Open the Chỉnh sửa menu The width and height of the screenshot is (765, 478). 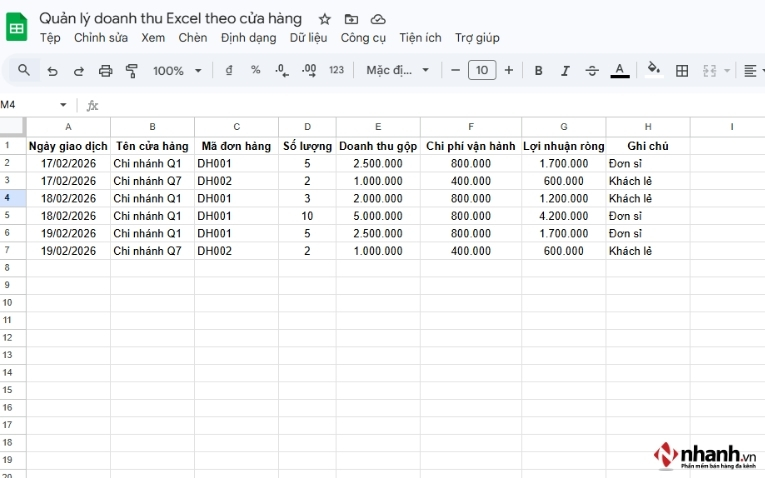[101, 38]
